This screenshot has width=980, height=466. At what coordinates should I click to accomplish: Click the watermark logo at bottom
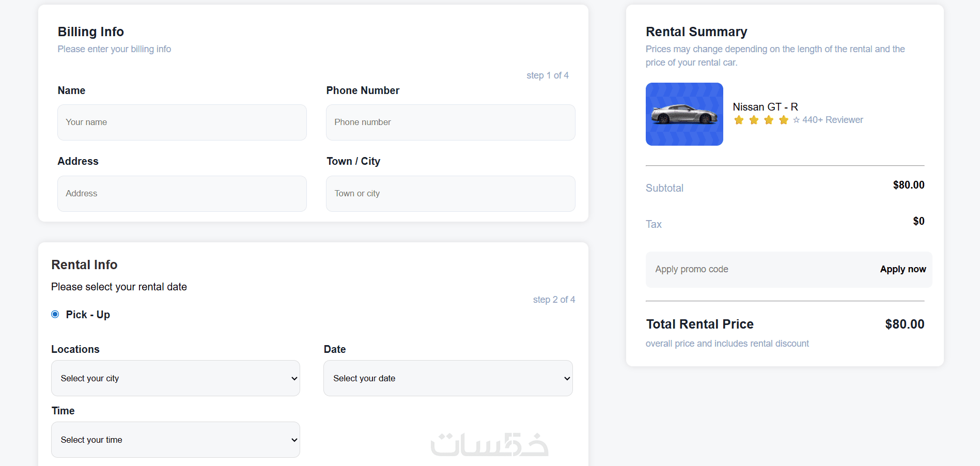tap(489, 444)
